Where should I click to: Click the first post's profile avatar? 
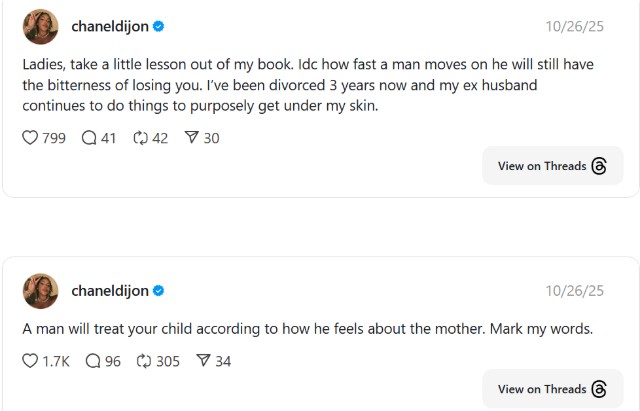coord(40,27)
